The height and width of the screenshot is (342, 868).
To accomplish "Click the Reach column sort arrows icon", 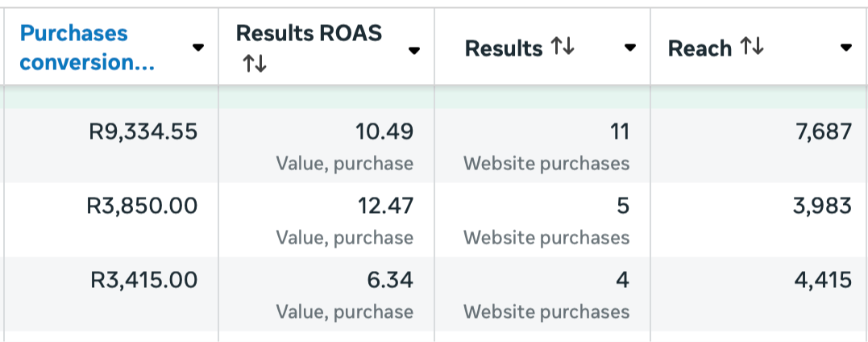I will [752, 47].
